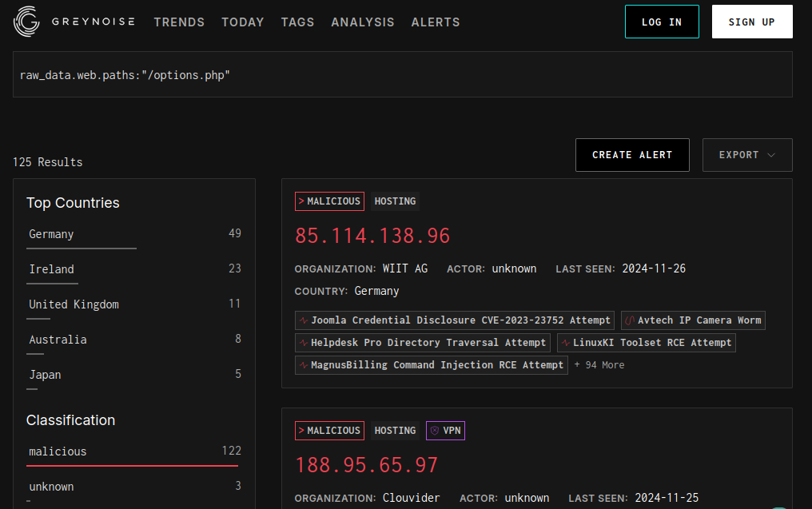Screen dimensions: 812x509
Task: Click the GreyNoise logo icon
Action: [x=26, y=22]
